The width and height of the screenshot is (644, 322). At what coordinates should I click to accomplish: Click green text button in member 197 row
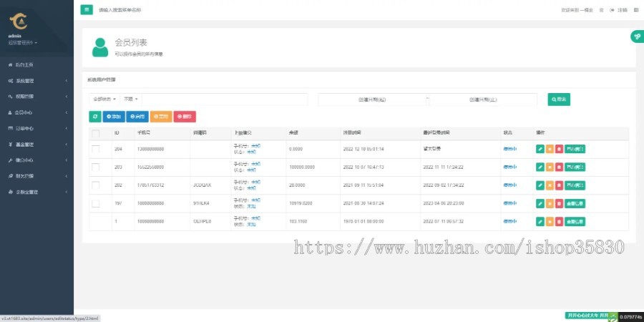click(575, 203)
